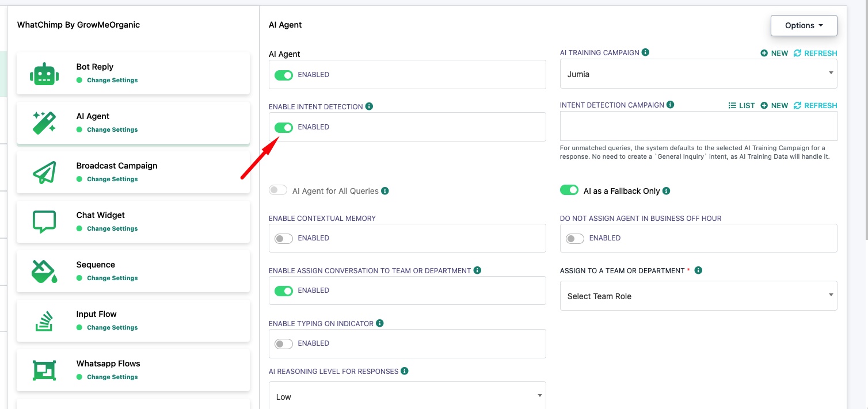The height and width of the screenshot is (409, 868).
Task: Click info icon beside Enable Typing On Indicator
Action: [x=380, y=323]
